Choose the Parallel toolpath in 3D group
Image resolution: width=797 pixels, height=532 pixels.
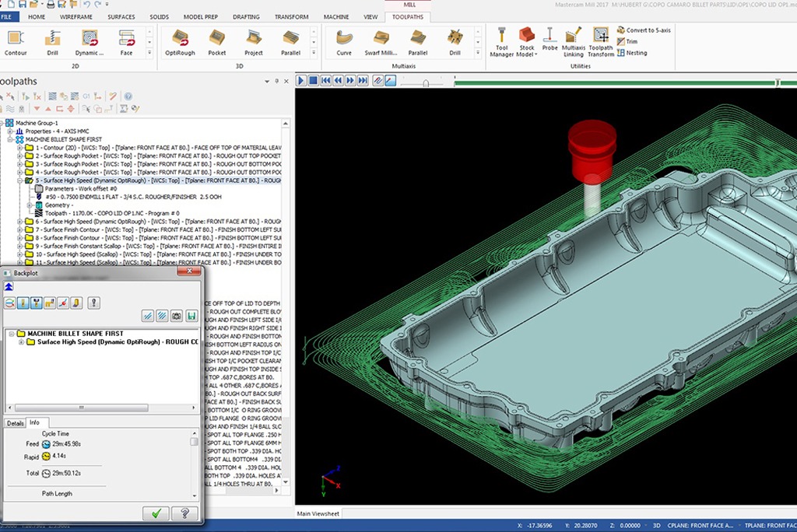tap(291, 43)
